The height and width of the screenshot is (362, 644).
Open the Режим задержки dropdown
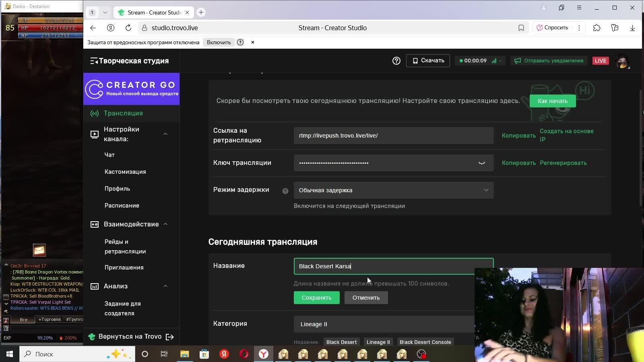(393, 190)
